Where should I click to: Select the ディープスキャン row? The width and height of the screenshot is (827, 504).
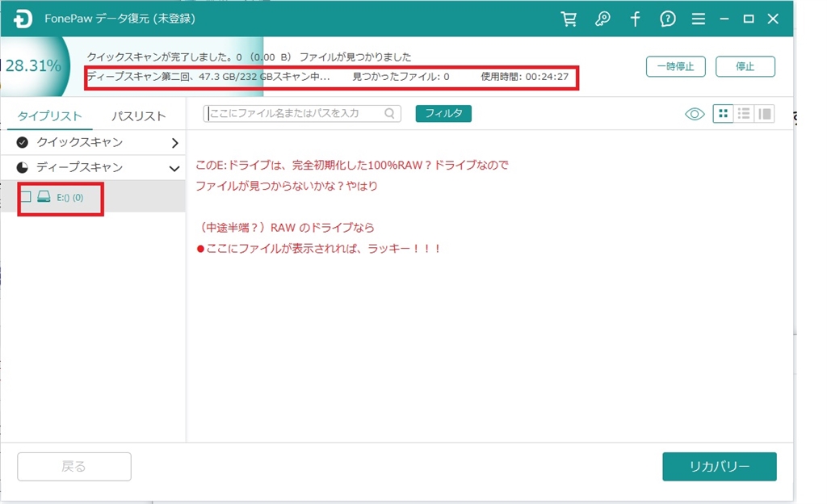click(93, 168)
